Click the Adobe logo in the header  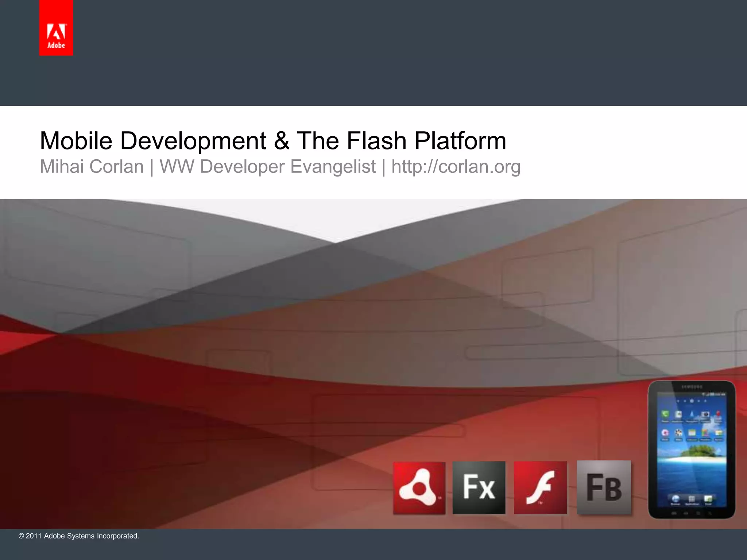point(56,28)
